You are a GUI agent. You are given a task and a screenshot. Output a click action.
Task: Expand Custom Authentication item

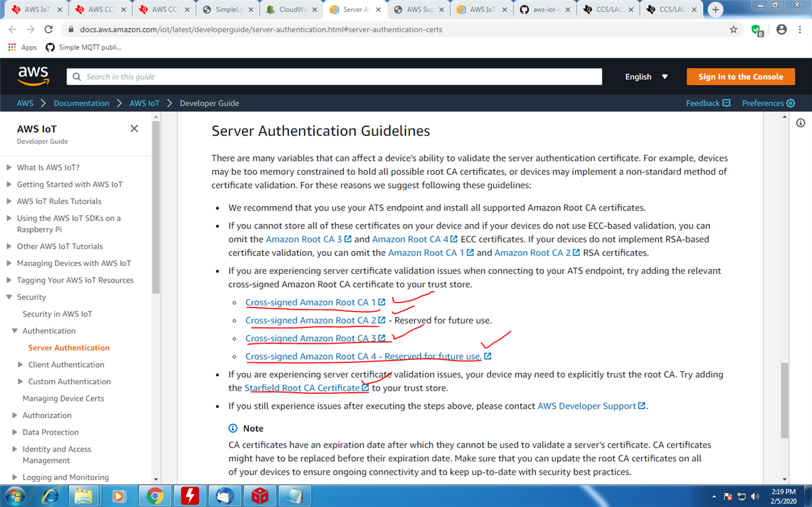20,382
